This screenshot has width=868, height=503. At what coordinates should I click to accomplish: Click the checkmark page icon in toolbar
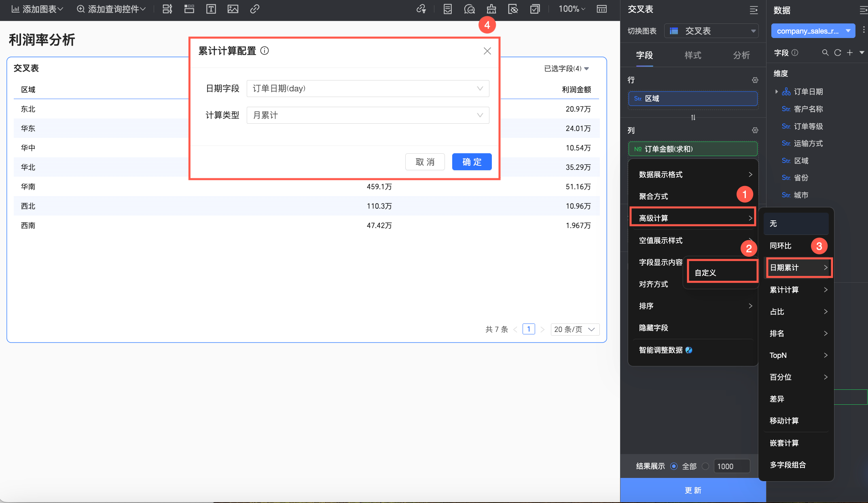[535, 9]
